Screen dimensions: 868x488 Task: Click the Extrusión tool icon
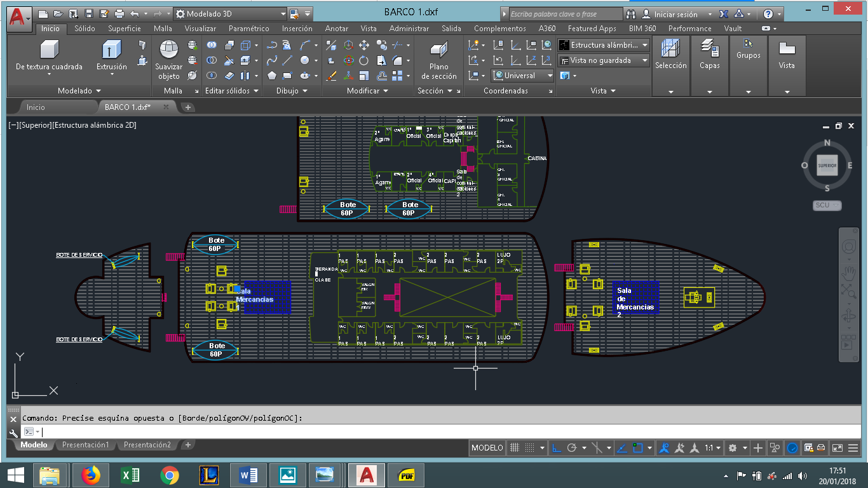(111, 50)
